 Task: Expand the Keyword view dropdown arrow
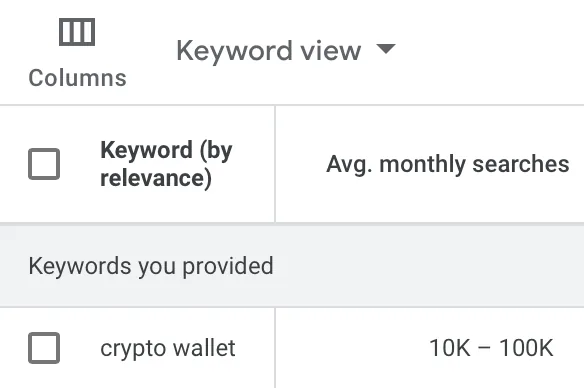pos(386,49)
